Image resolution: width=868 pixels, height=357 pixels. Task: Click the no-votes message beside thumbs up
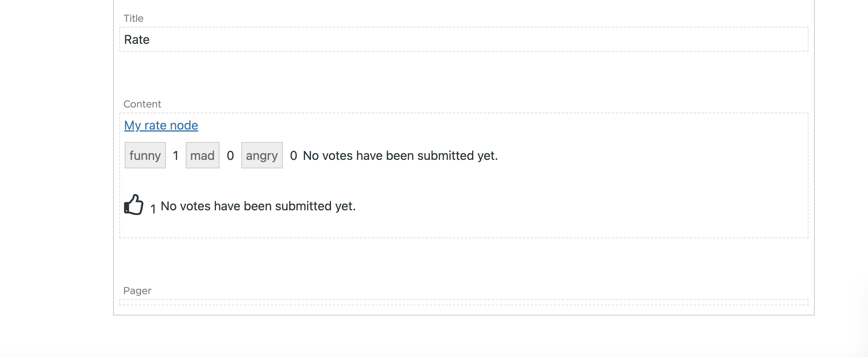pyautogui.click(x=258, y=206)
